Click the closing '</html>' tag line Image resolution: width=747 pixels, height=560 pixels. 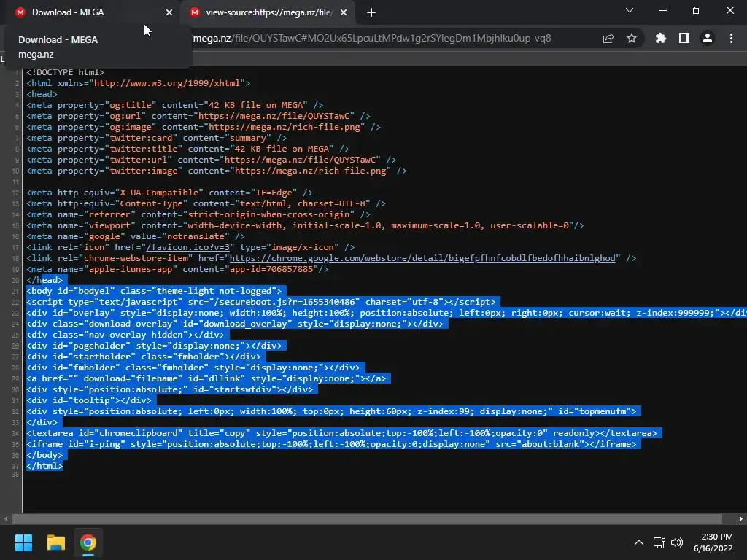click(x=44, y=466)
